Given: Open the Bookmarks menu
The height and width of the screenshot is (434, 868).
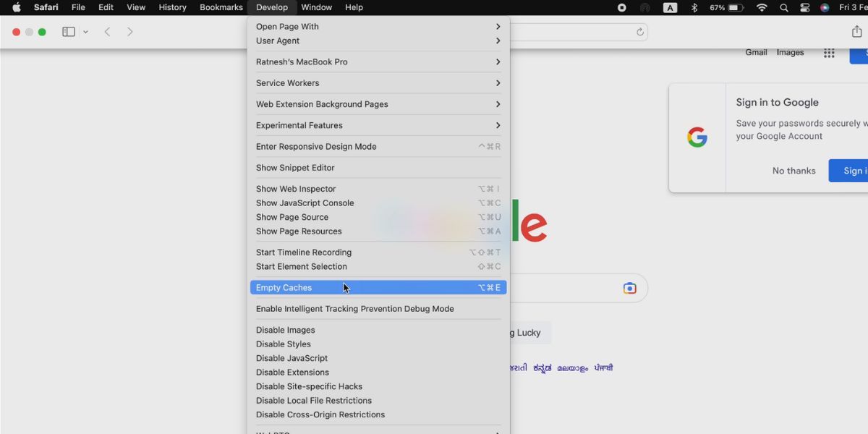Looking at the screenshot, I should point(221,7).
